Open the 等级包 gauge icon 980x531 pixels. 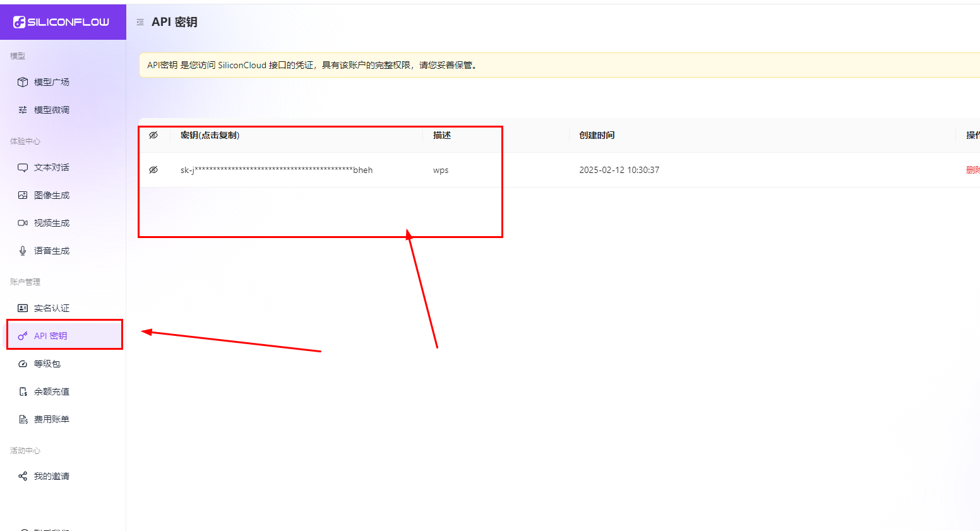click(x=23, y=364)
